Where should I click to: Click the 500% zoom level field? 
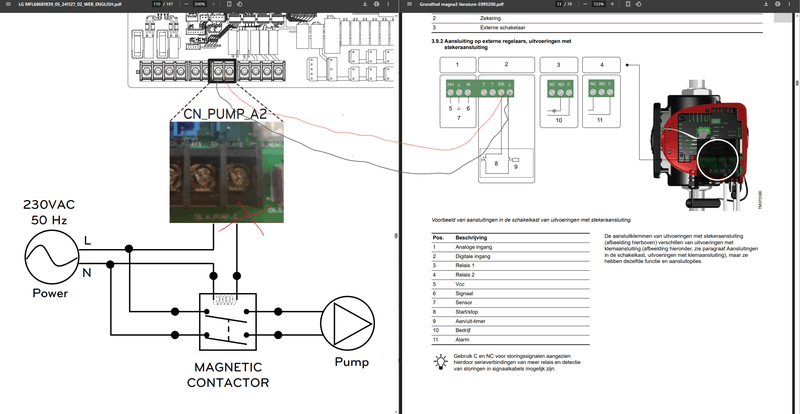pyautogui.click(x=199, y=4)
